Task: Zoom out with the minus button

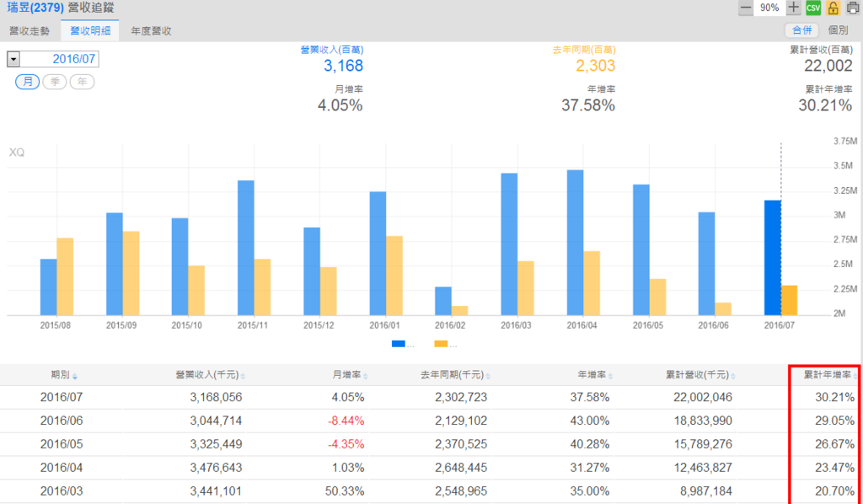Action: [x=745, y=8]
